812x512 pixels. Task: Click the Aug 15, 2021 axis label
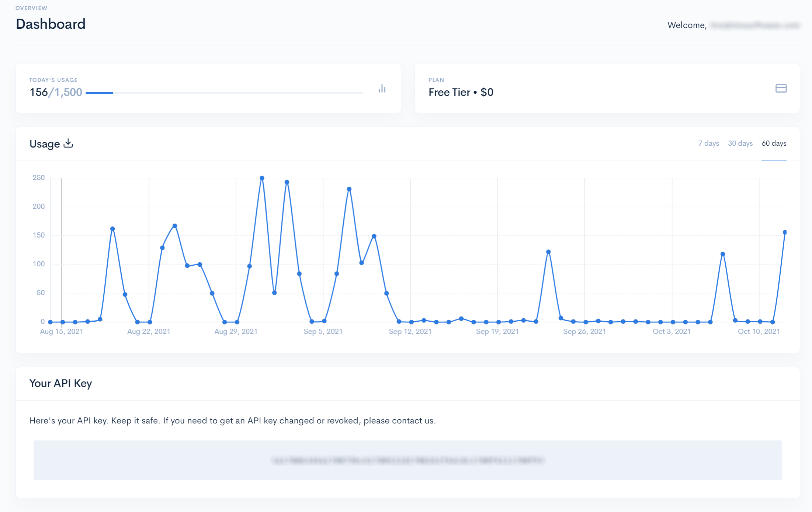[62, 331]
